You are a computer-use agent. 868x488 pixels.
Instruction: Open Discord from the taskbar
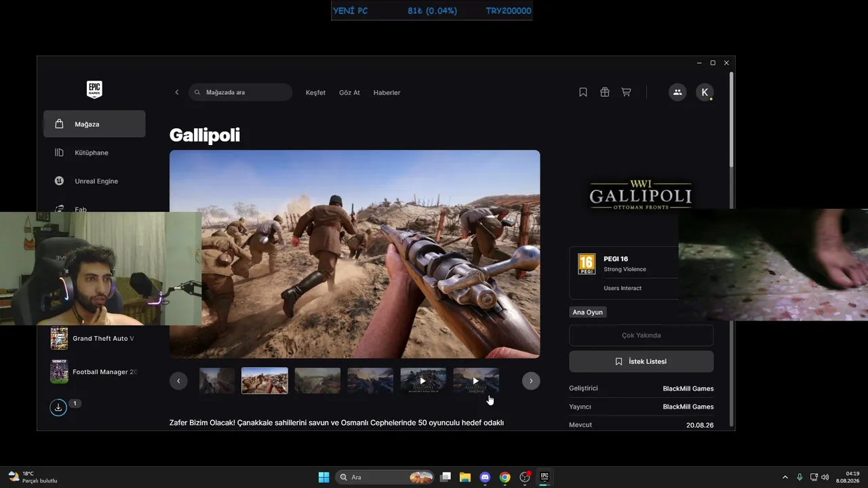[x=485, y=477]
